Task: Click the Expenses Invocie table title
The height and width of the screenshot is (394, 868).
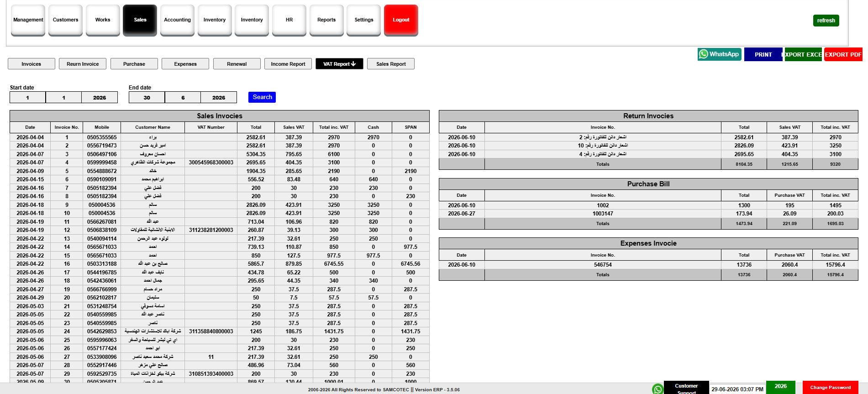Action: click(x=648, y=243)
